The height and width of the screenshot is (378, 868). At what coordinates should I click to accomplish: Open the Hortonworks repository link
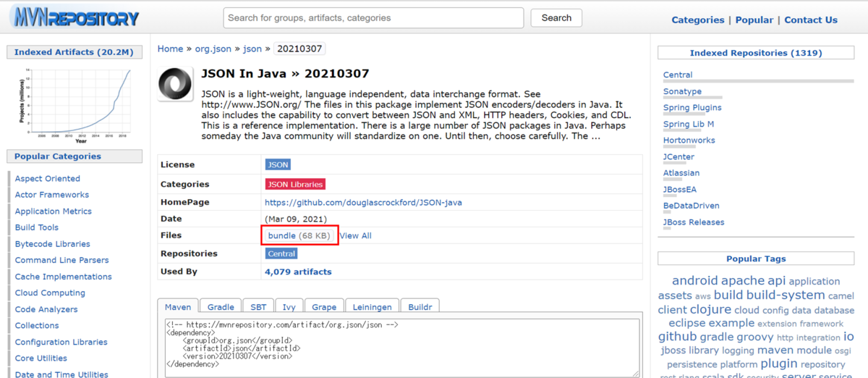(689, 140)
